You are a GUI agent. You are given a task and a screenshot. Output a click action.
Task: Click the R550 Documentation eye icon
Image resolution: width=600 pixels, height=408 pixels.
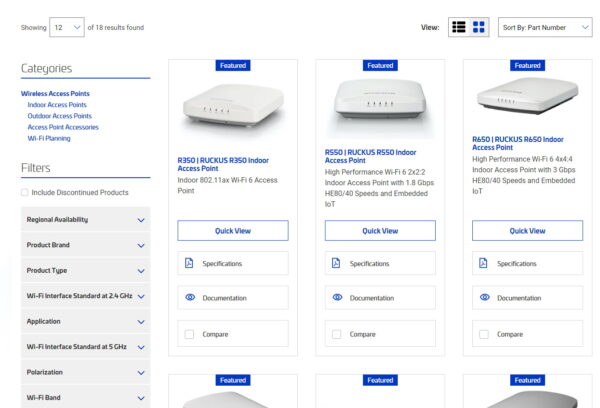(x=336, y=298)
